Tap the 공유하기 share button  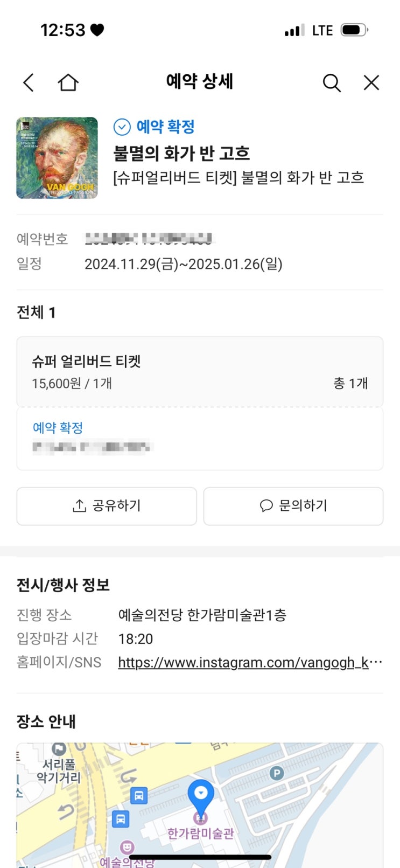(x=107, y=506)
